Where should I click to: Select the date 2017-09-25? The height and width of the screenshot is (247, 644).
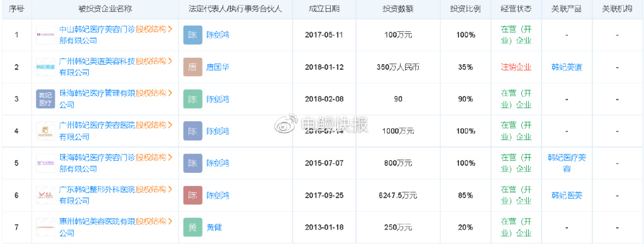pos(324,195)
